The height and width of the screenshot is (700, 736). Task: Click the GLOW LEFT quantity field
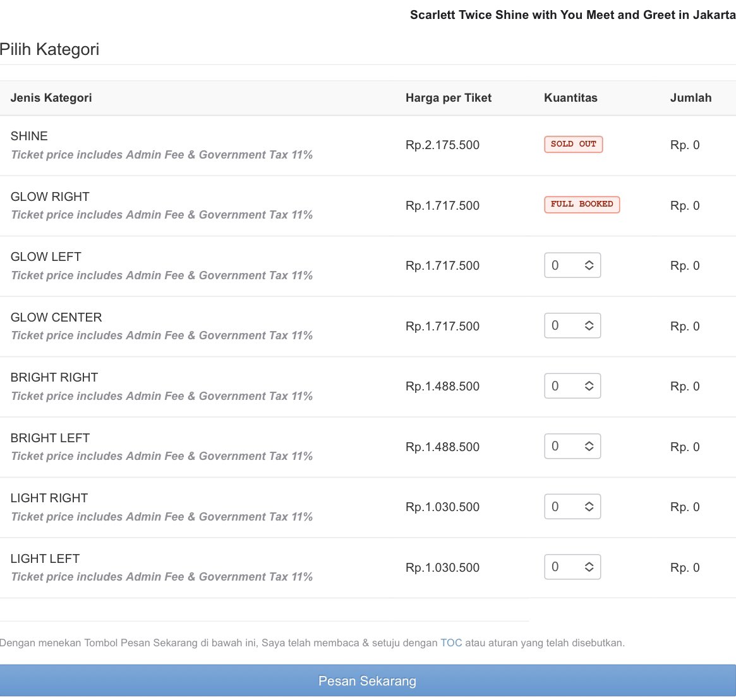point(572,265)
